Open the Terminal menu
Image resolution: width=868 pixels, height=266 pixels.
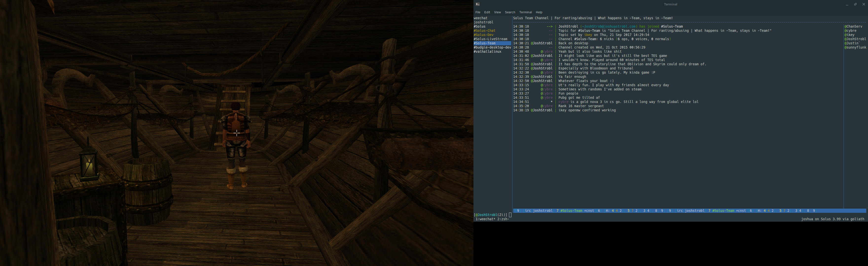[525, 12]
